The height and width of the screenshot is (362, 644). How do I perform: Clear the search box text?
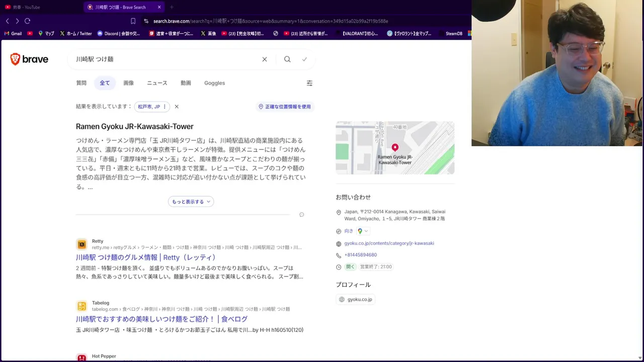click(x=265, y=59)
